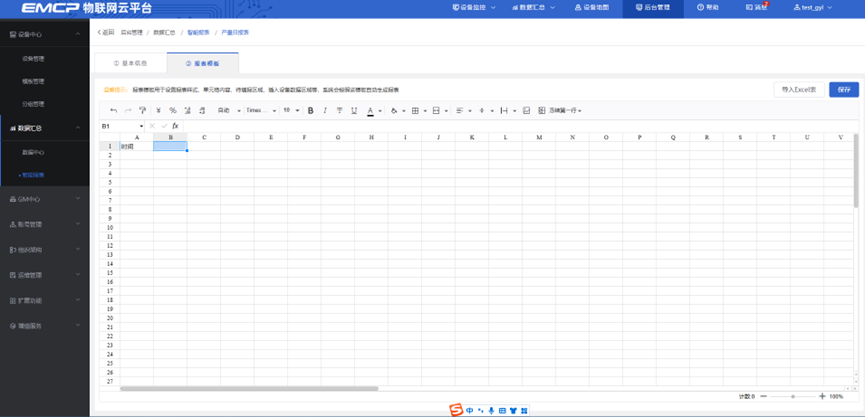Click the insert image icon in toolbar

[x=526, y=110]
